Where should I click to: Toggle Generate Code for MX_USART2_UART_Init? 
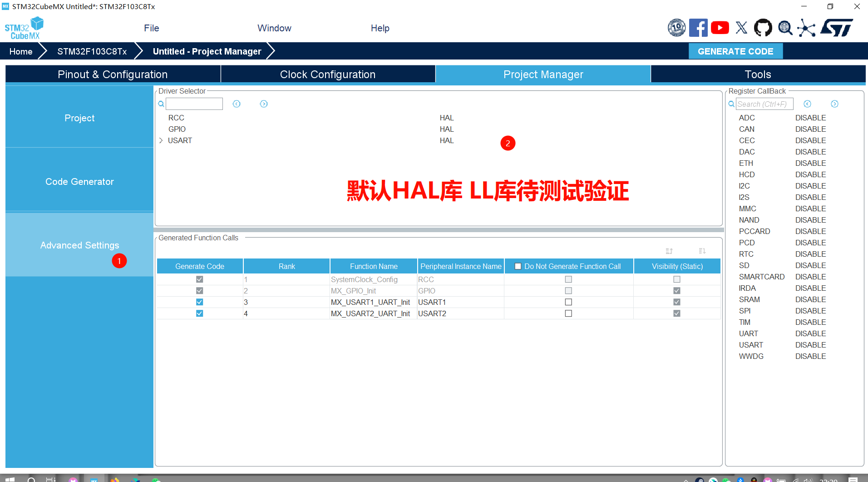[199, 313]
